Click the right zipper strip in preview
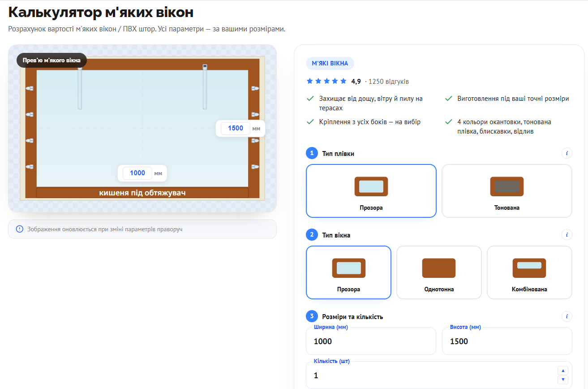 205,87
